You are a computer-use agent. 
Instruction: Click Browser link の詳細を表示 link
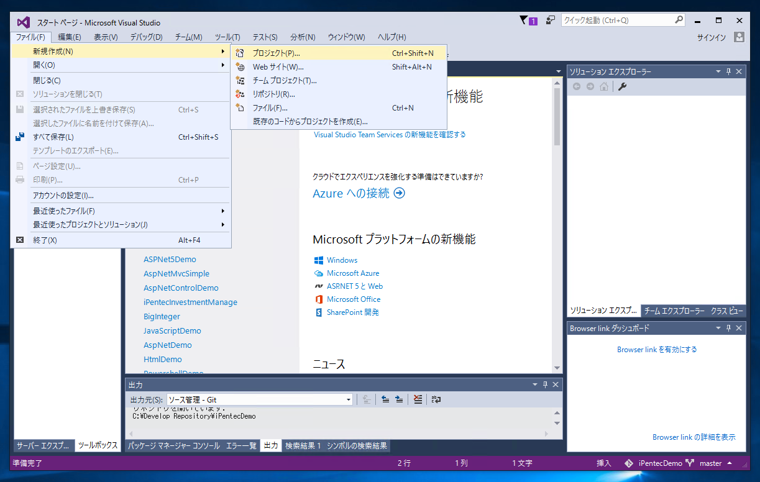click(694, 437)
